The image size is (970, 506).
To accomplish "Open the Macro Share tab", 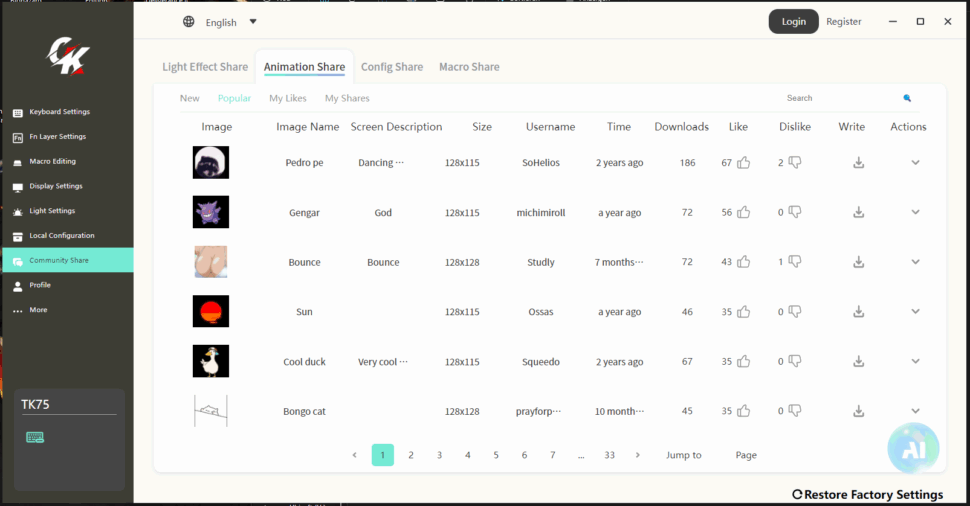I will pos(469,67).
